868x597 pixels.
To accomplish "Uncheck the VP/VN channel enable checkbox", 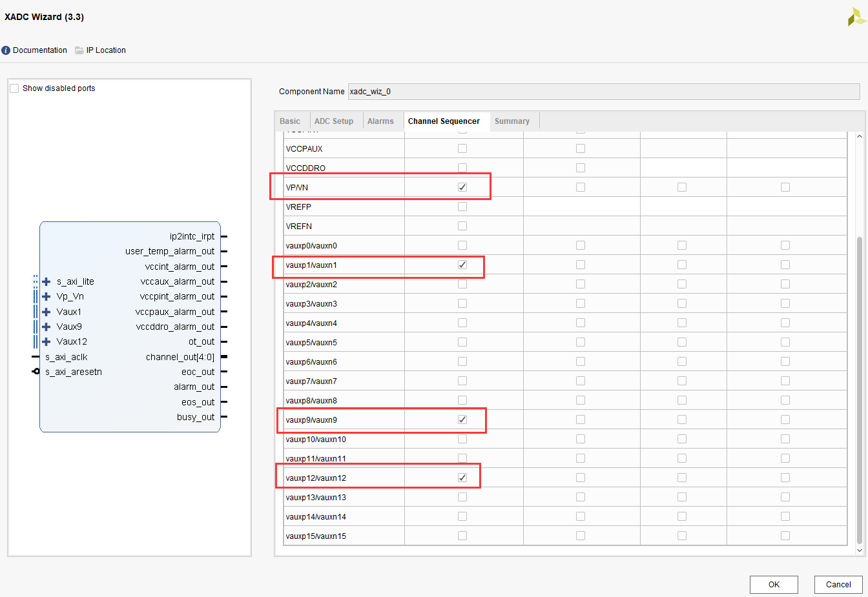I will pyautogui.click(x=462, y=187).
